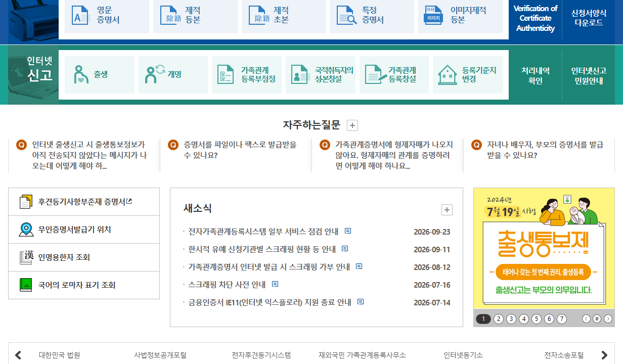
Task: Open the 출생 birth report icon
Action: (81, 74)
